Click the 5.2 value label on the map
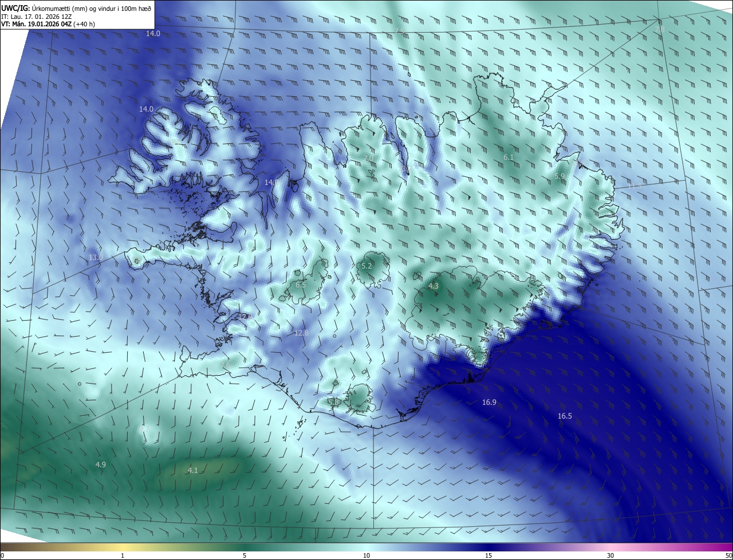The height and width of the screenshot is (560, 733). pos(366,266)
